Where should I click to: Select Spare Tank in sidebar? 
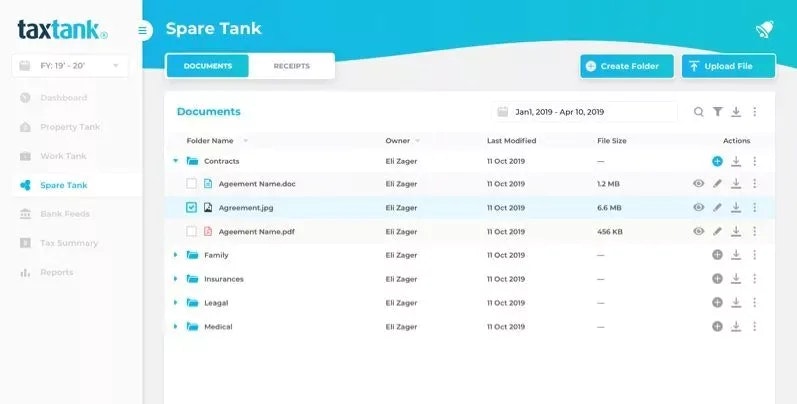pos(64,185)
